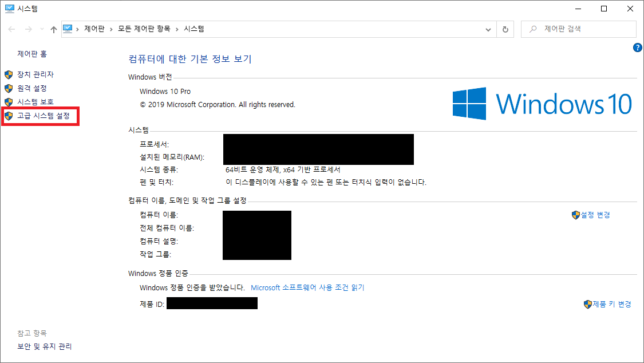644x363 pixels.
Task: Click the 2019 Microsoft Corporation copyright text
Action: click(x=218, y=105)
